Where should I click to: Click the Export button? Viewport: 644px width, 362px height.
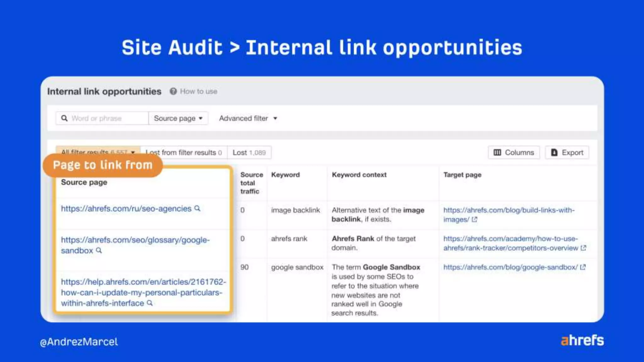click(x=567, y=152)
